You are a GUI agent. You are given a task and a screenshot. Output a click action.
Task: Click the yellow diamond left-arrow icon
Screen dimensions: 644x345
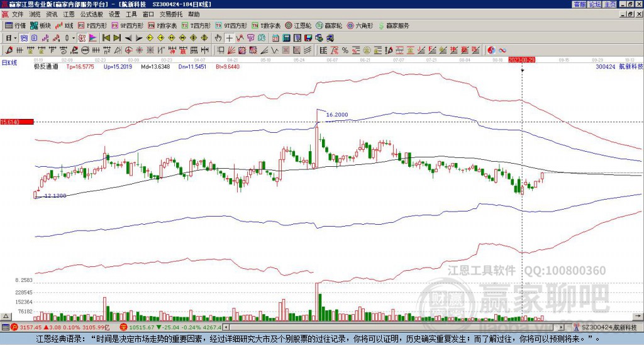(x=150, y=38)
